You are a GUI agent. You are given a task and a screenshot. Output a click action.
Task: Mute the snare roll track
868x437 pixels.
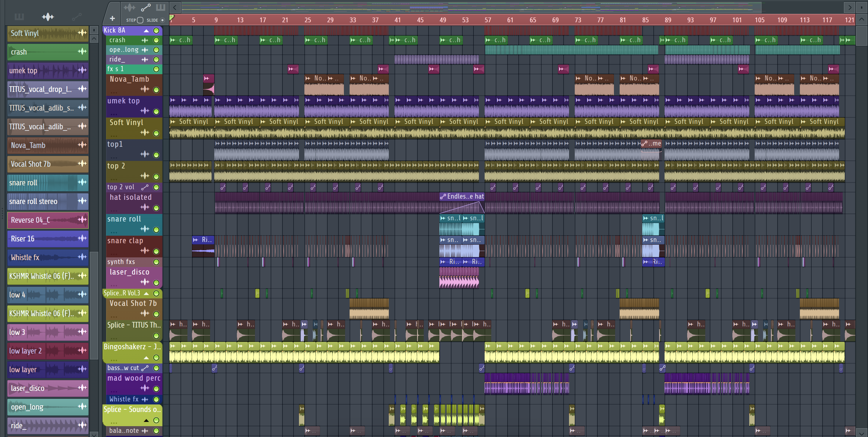(156, 229)
